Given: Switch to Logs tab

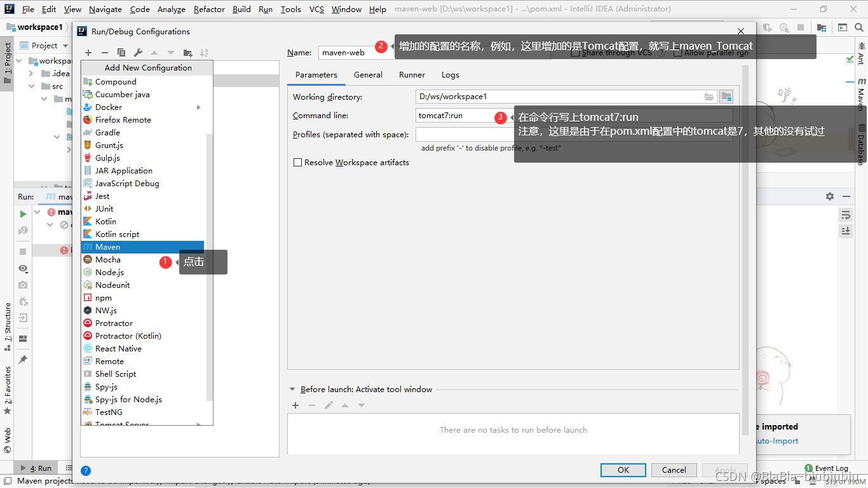Looking at the screenshot, I should [451, 74].
